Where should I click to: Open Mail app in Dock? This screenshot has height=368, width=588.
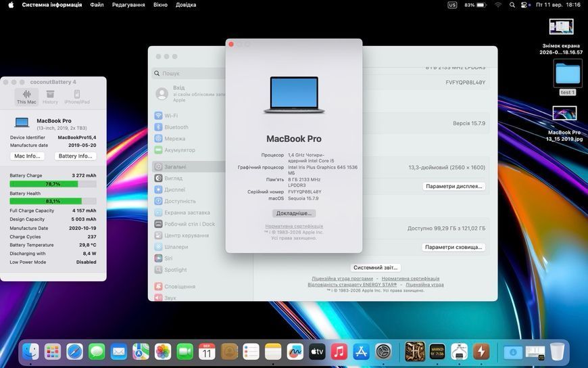[x=119, y=352]
